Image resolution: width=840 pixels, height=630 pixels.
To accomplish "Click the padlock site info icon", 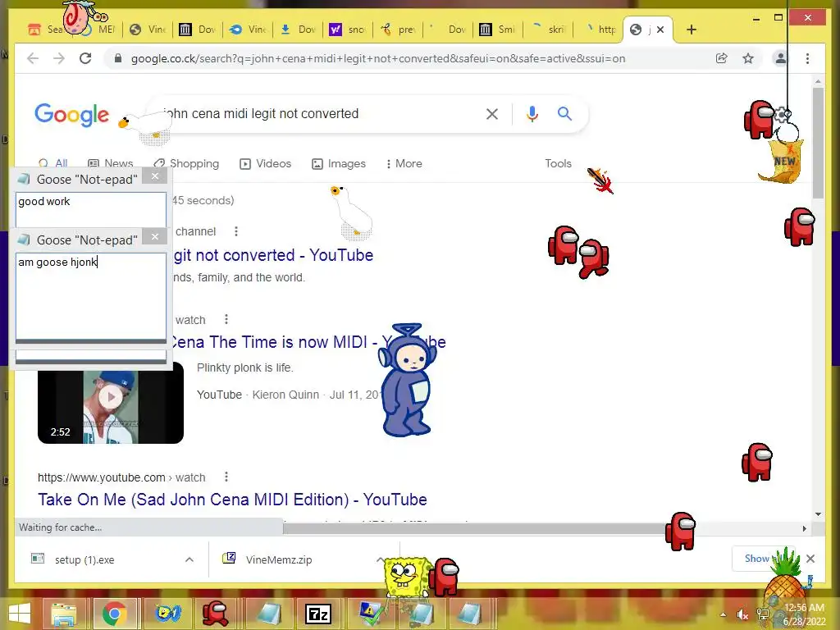I will (x=118, y=58).
